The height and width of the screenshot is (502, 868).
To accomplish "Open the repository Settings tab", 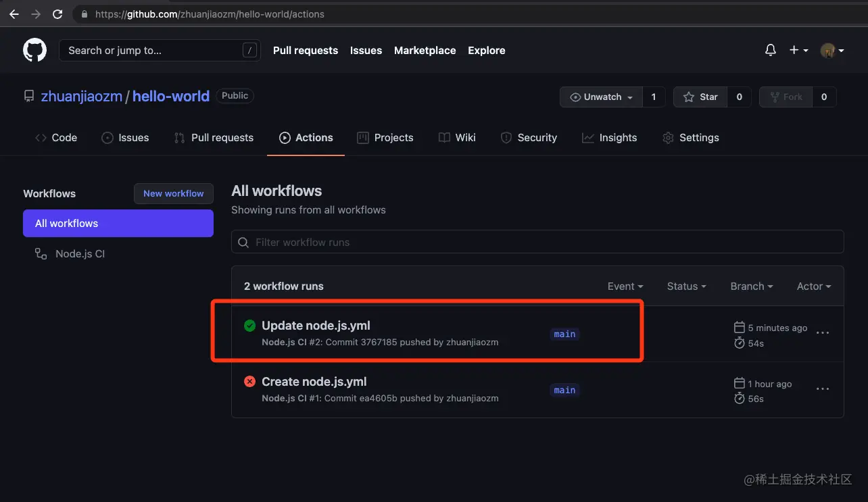I will 691,138.
